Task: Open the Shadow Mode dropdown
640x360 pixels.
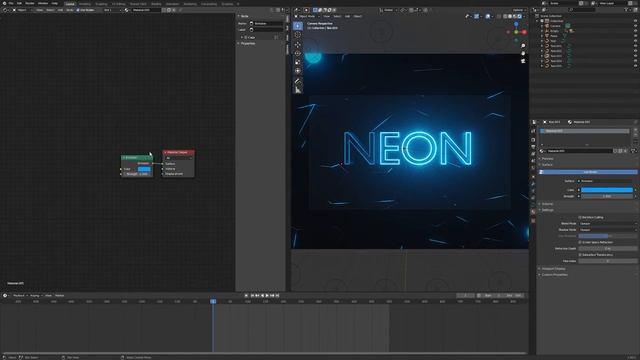Action: 607,230
